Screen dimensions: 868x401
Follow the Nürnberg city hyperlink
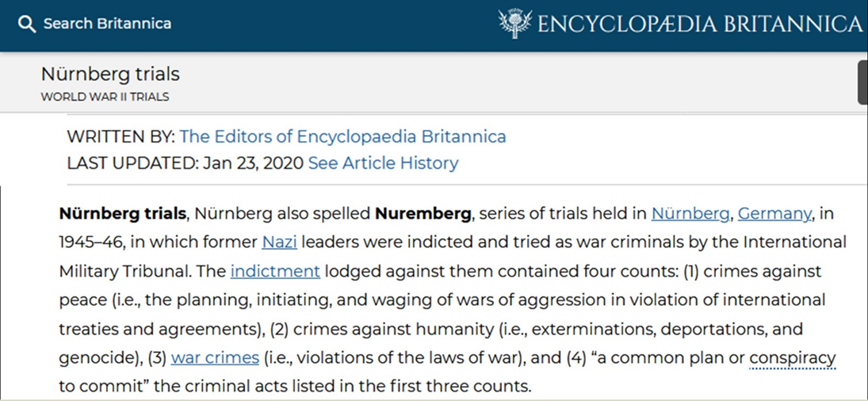pos(690,213)
